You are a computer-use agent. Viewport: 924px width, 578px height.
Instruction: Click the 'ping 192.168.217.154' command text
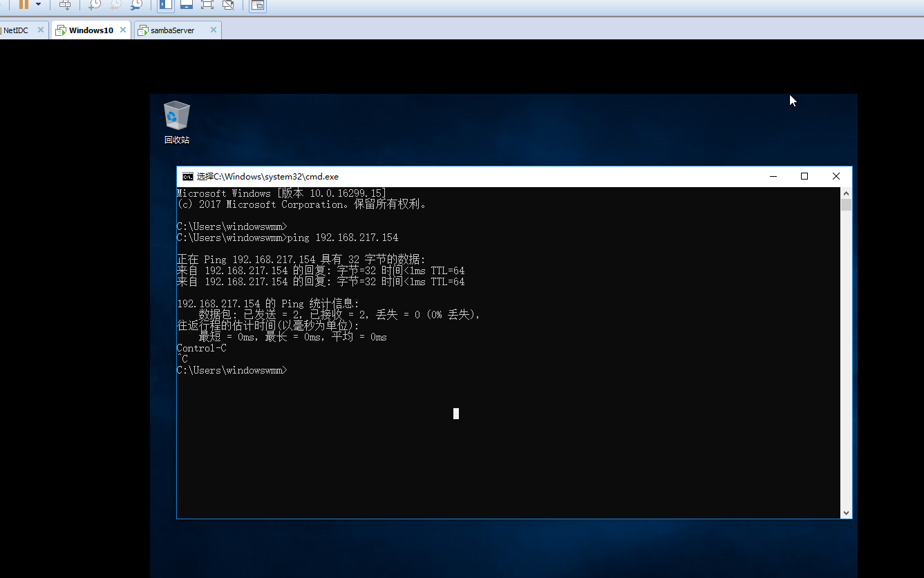[343, 238]
